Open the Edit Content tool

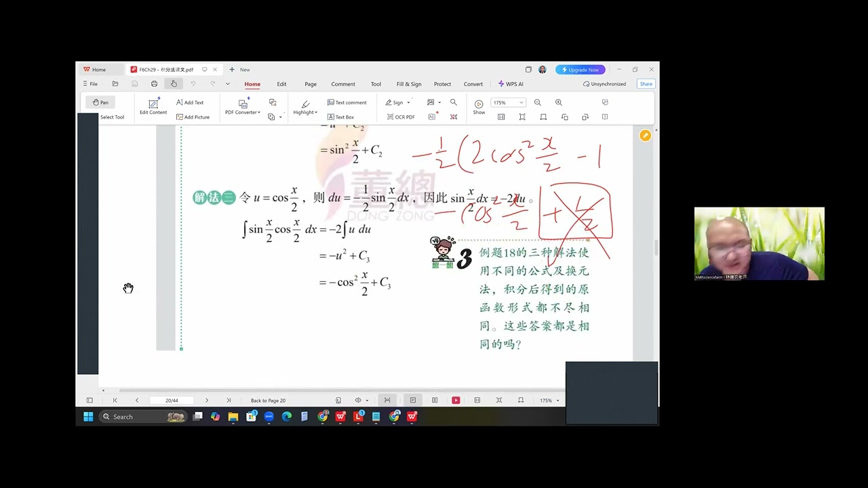click(x=153, y=106)
